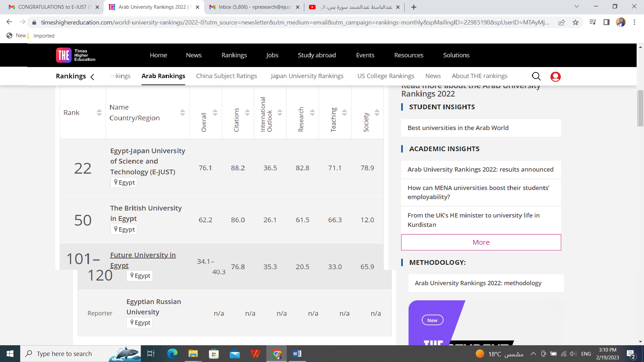
Task: Click the share page icon in address bar
Action: pos(561,22)
